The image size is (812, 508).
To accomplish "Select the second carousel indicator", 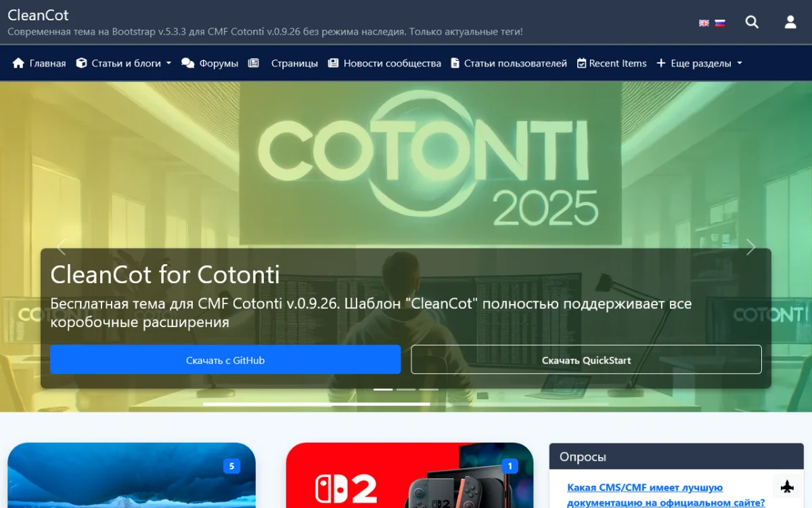I will pos(406,389).
